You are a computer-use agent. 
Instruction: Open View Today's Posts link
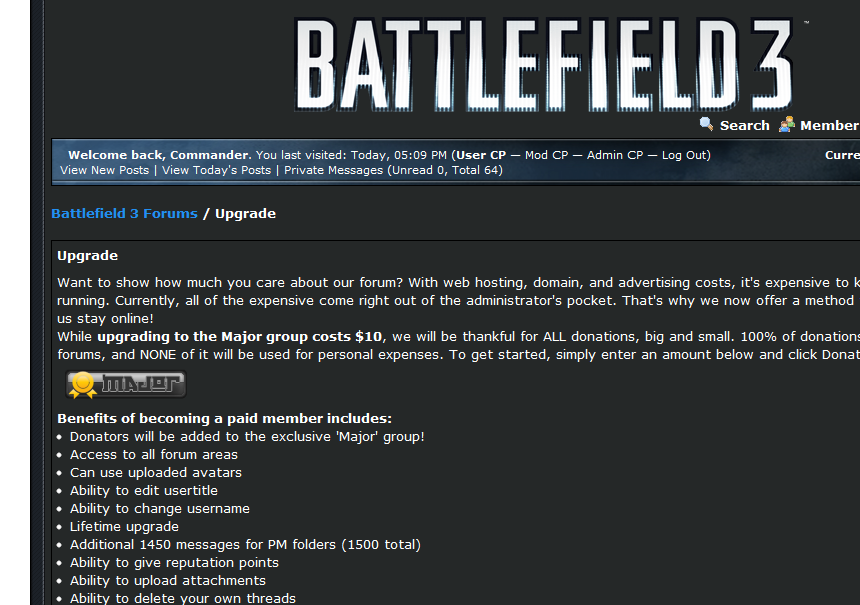(216, 170)
